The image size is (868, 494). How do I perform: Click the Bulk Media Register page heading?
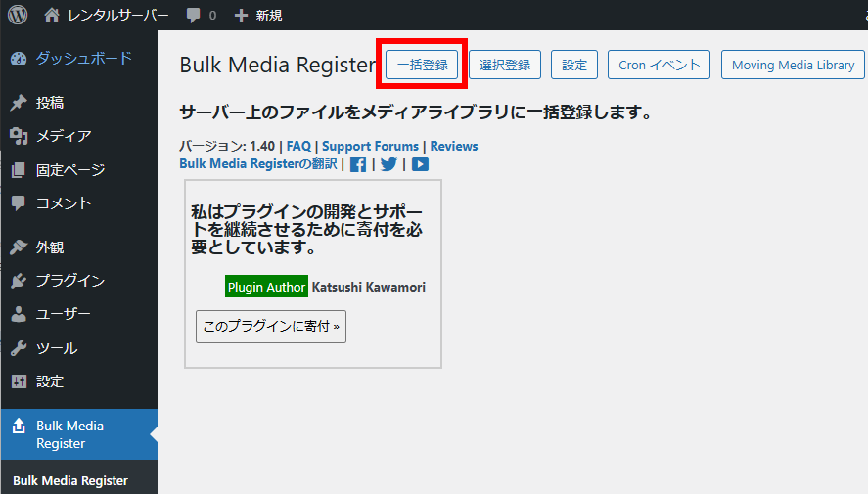[277, 65]
